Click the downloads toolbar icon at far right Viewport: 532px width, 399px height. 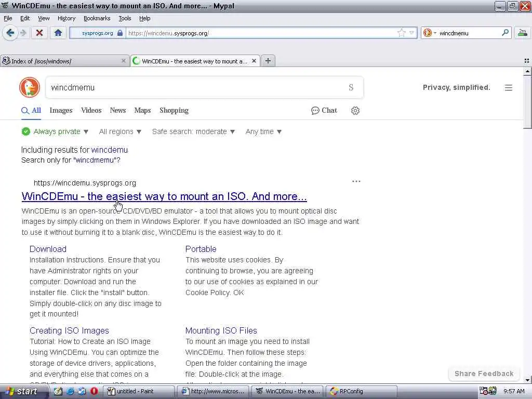pyautogui.click(x=523, y=33)
